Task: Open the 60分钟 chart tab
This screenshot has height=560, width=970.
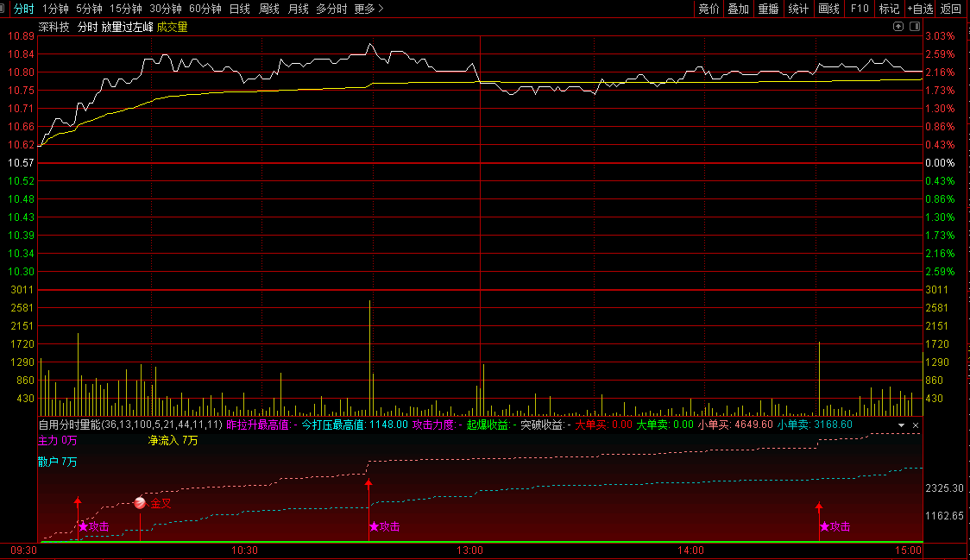Action: coord(205,9)
